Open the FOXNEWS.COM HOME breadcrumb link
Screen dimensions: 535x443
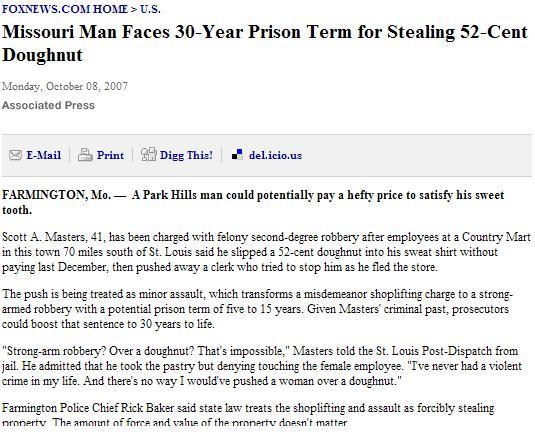pos(64,9)
